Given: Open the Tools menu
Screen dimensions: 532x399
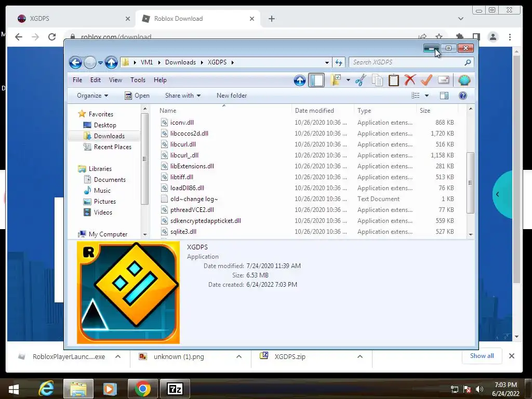Looking at the screenshot, I should [x=138, y=80].
